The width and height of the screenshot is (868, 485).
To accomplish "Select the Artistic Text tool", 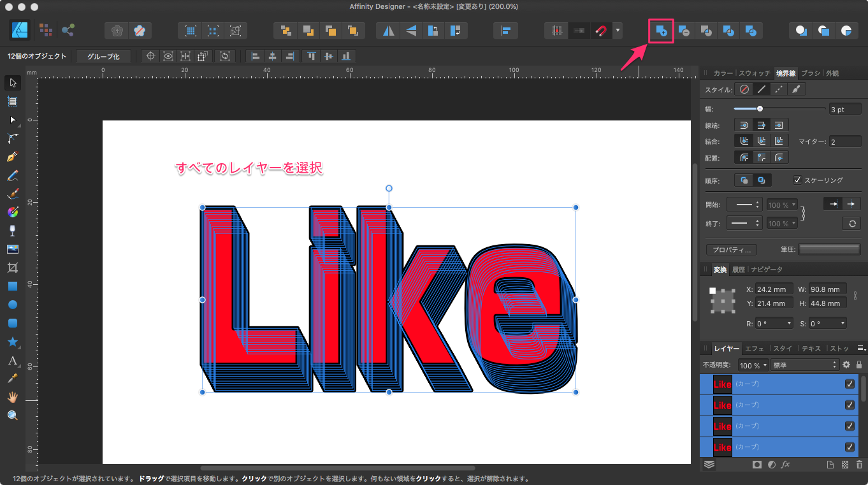I will pyautogui.click(x=12, y=360).
